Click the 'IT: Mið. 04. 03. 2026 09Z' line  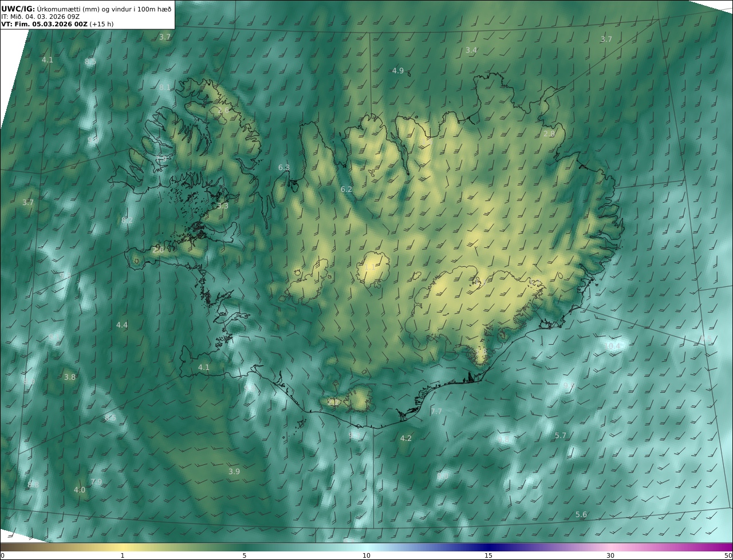(x=40, y=17)
